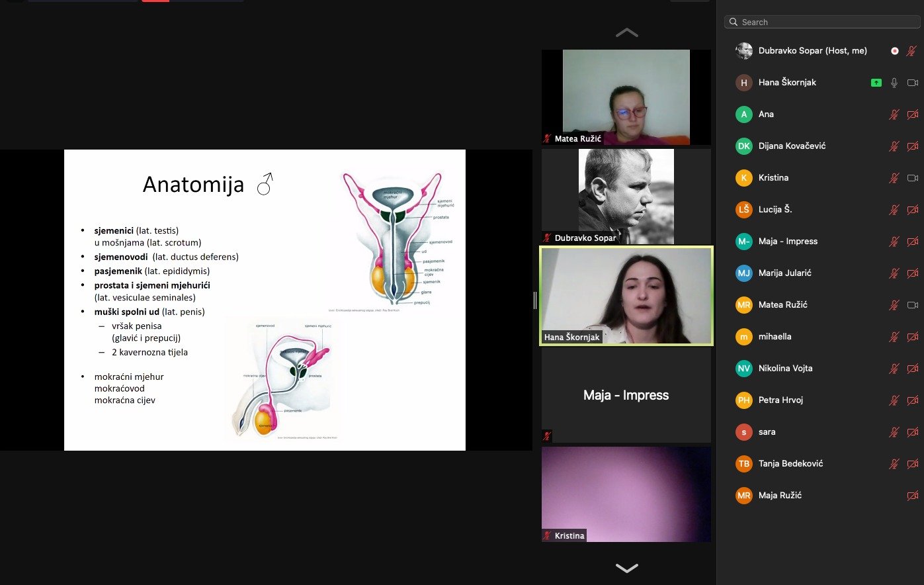This screenshot has height=585, width=924.
Task: Select "Petra Hrvoj" name in participants list
Action: tap(781, 400)
